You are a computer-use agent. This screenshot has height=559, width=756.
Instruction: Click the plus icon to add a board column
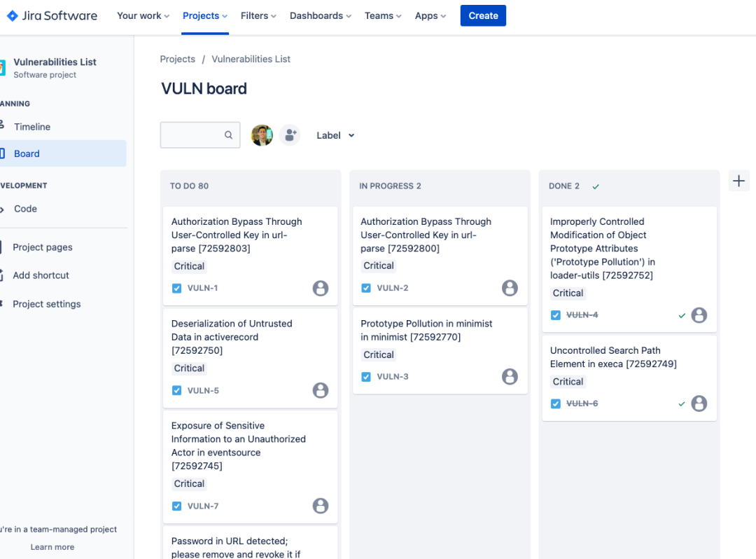pos(738,180)
